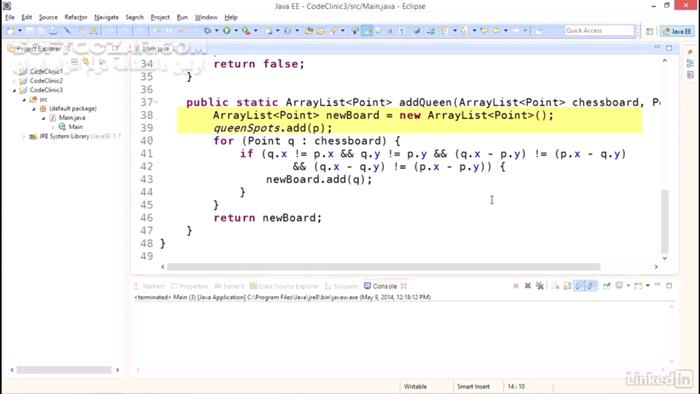Open the Source menu

tap(48, 17)
